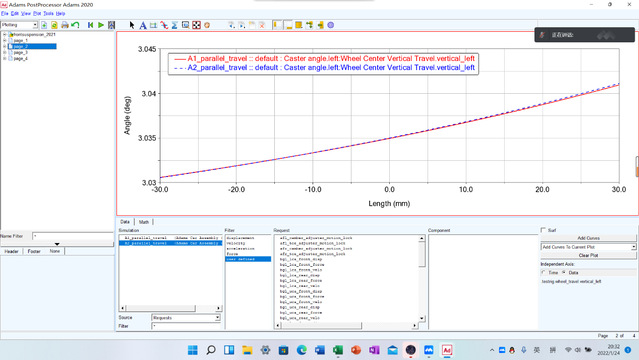Toggle the Surf checkbox

543,230
